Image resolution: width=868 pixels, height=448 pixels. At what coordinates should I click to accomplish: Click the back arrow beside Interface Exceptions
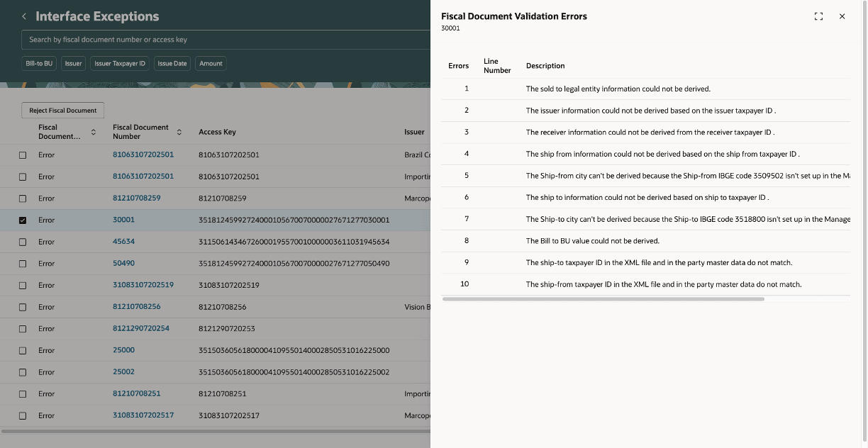(x=24, y=16)
